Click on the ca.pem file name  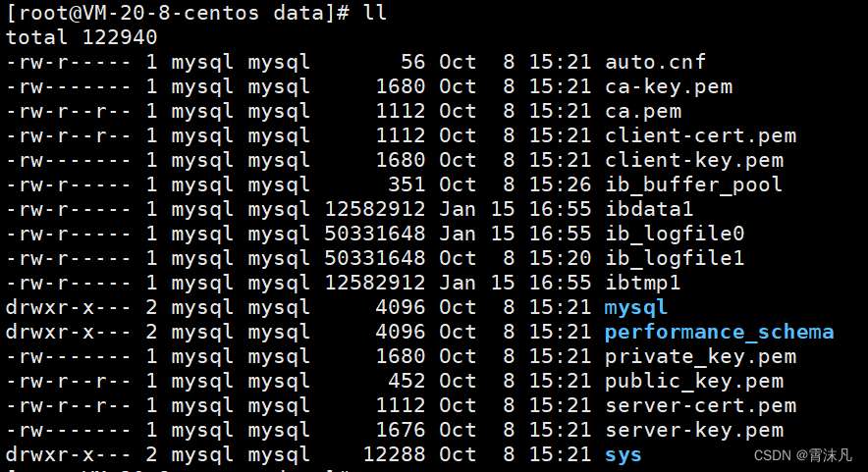(x=642, y=111)
